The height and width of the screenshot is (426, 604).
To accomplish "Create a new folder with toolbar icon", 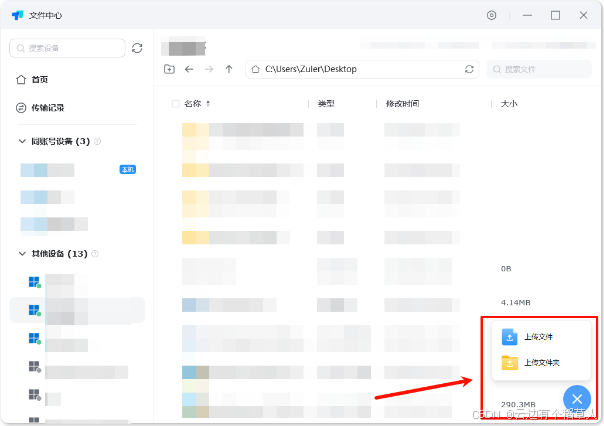I will coord(169,69).
